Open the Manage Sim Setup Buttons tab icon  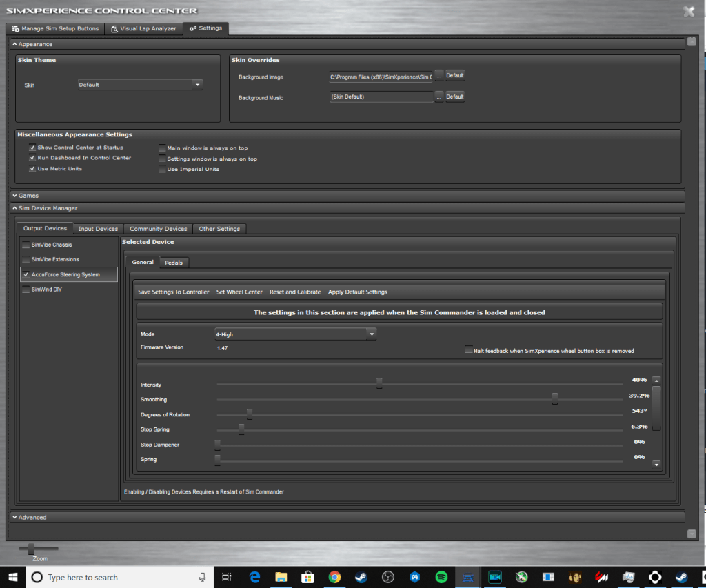(x=14, y=28)
